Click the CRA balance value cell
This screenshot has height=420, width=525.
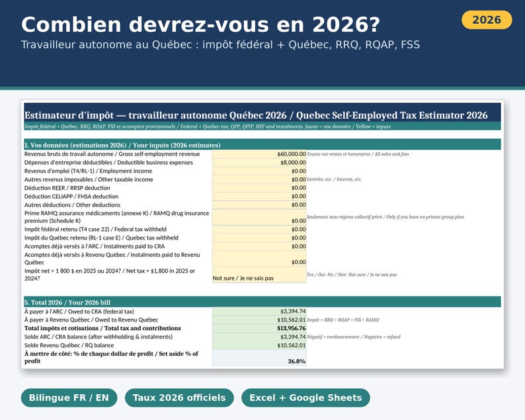tap(259, 337)
